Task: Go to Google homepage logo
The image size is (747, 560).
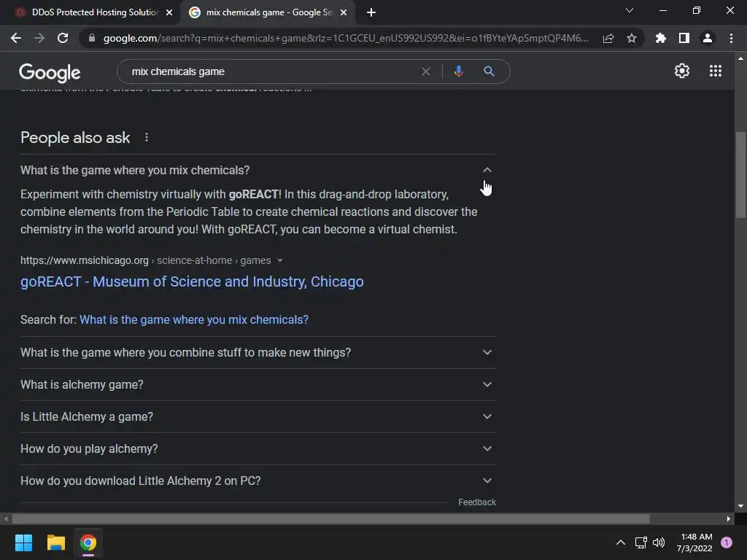Action: point(50,72)
